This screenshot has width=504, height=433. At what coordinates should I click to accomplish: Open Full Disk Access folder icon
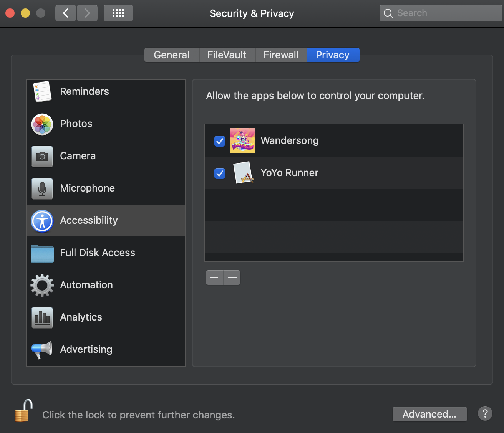(x=42, y=253)
